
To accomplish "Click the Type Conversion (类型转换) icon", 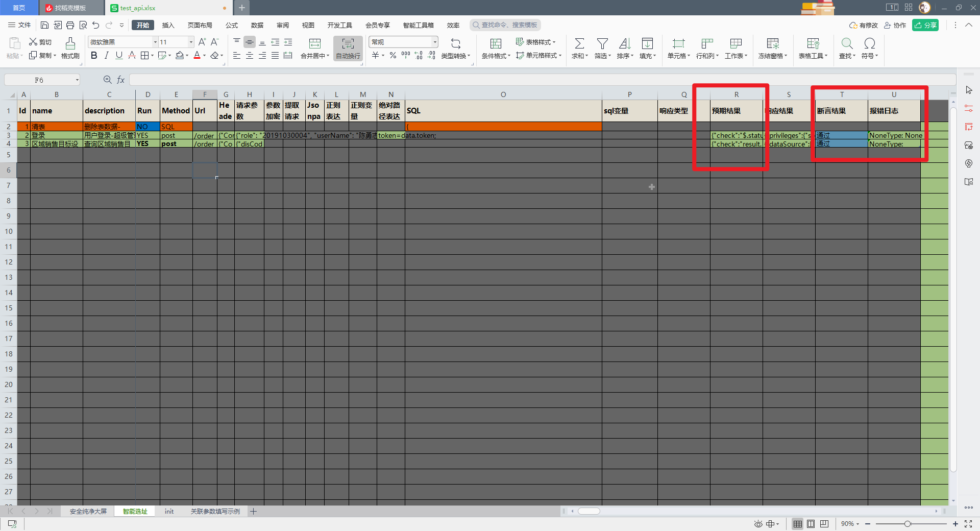I will coord(456,43).
